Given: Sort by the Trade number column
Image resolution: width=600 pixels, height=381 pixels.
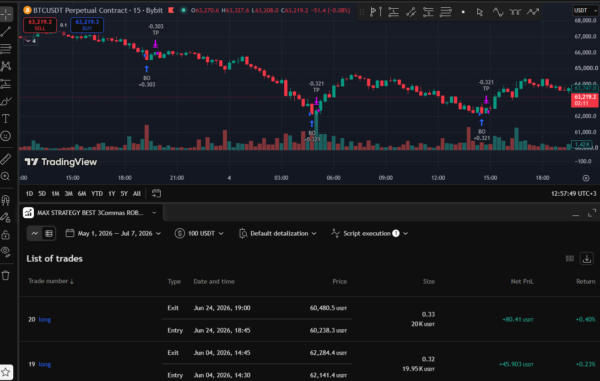Looking at the screenshot, I should pos(51,281).
